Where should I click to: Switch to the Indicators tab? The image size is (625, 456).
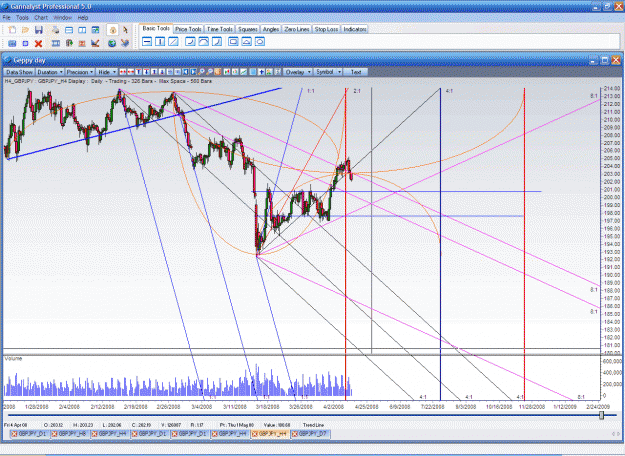[355, 29]
